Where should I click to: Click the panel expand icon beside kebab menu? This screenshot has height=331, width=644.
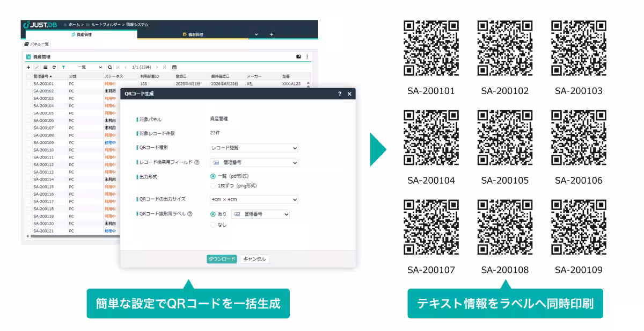(x=299, y=56)
